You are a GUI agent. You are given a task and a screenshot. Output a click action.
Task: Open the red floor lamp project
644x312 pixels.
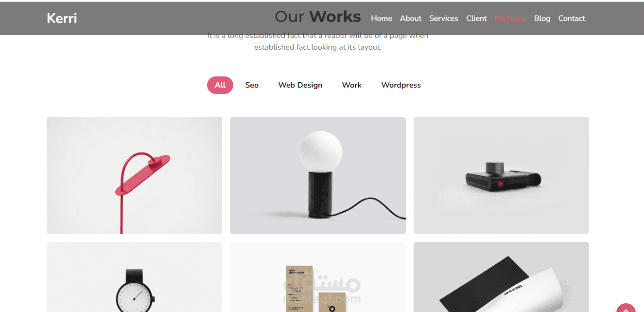[x=134, y=175]
